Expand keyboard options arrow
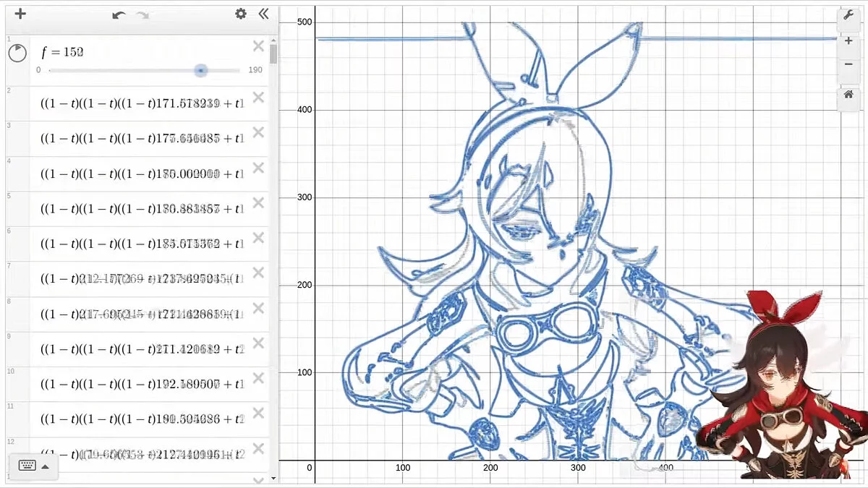868x488 pixels. (46, 466)
